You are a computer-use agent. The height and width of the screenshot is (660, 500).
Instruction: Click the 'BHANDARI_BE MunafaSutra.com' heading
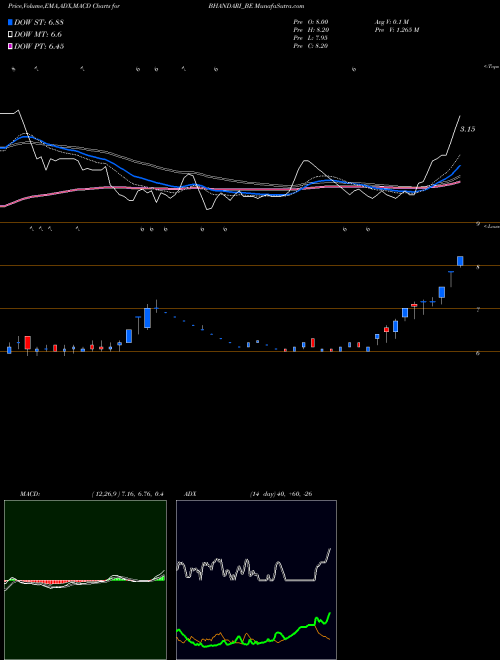click(255, 6)
